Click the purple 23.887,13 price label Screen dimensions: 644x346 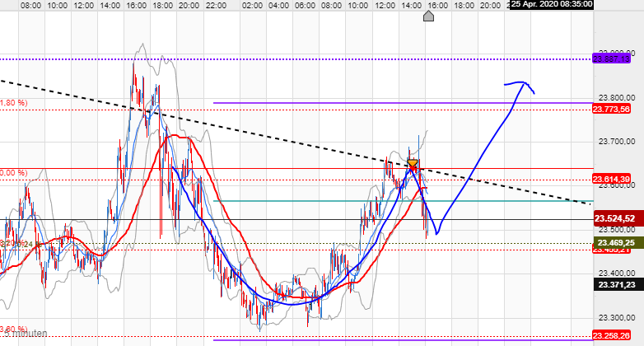click(x=611, y=59)
